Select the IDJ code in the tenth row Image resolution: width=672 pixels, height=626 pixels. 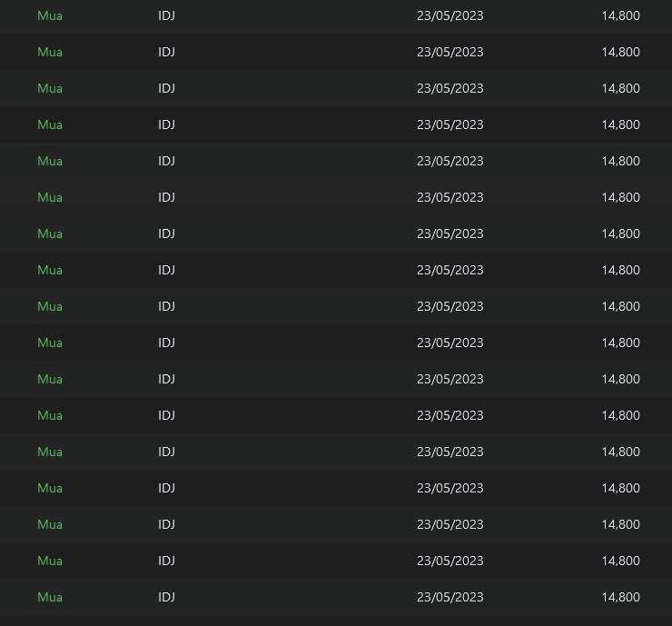[166, 343]
